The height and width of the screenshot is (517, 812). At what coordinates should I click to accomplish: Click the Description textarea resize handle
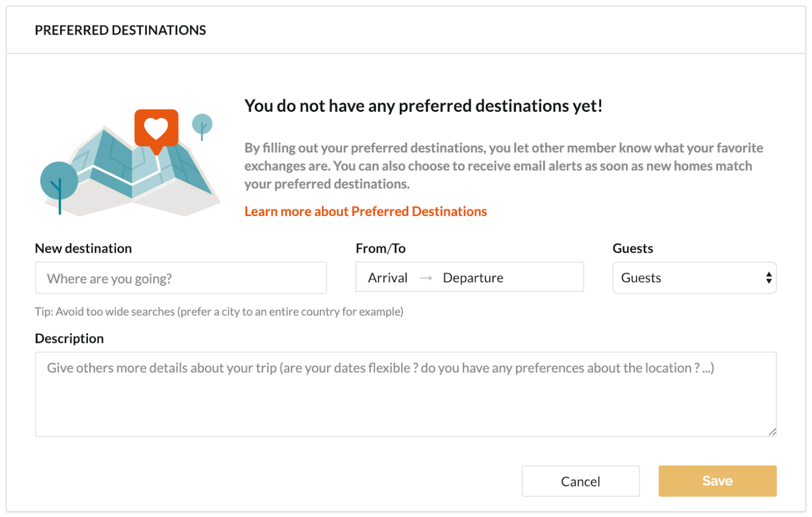point(772,432)
